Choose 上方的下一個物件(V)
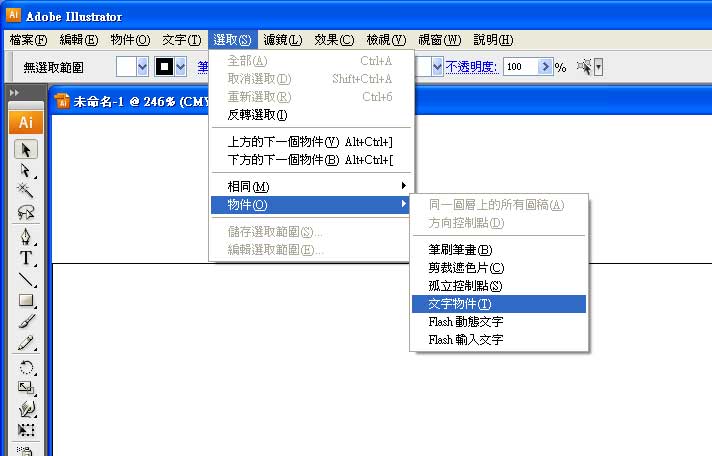 point(312,142)
